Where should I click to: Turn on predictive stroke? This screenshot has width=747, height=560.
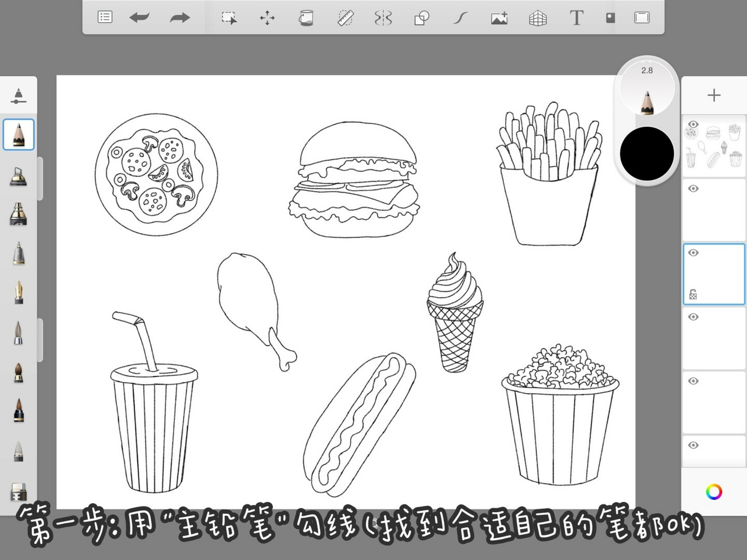click(460, 18)
